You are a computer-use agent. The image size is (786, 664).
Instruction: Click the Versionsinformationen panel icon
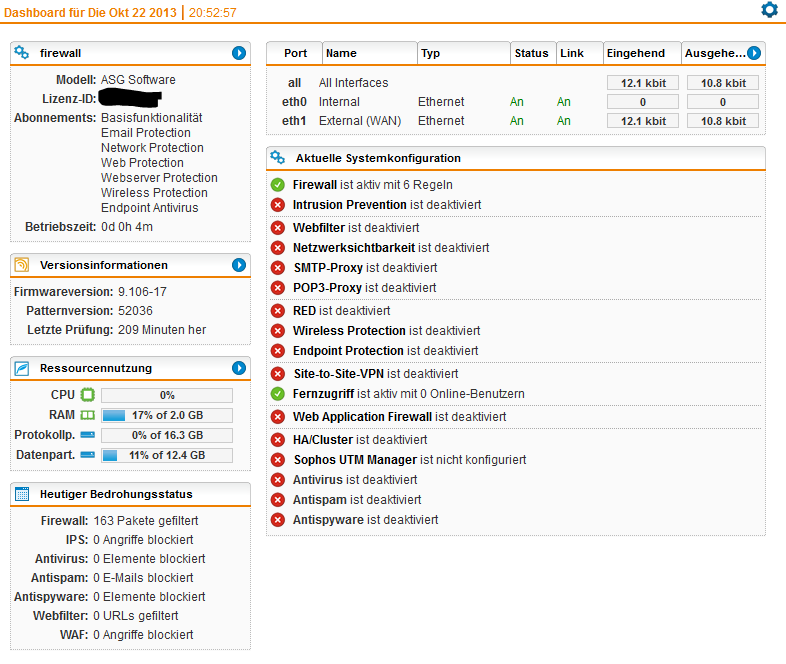click(x=23, y=265)
